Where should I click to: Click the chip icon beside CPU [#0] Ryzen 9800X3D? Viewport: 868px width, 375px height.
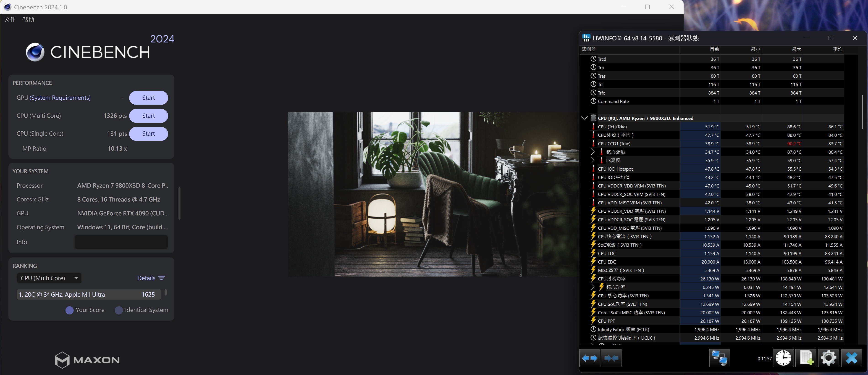pos(593,118)
